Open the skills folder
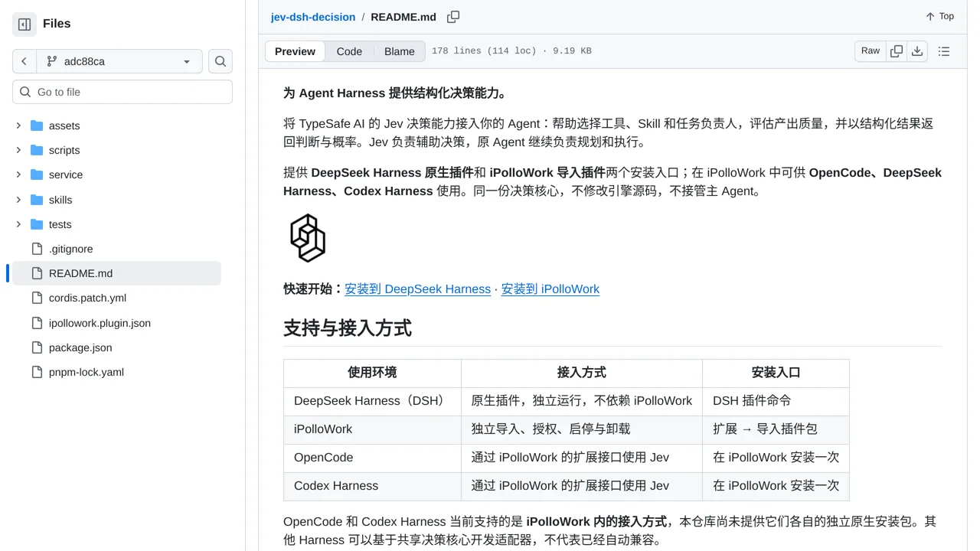 (x=60, y=200)
